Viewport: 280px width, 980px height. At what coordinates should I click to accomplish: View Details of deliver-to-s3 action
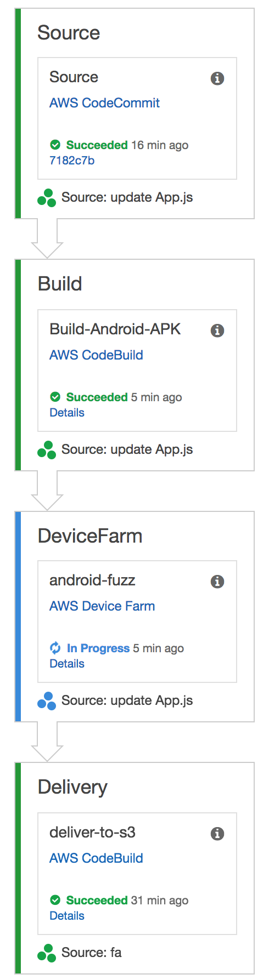(67, 916)
